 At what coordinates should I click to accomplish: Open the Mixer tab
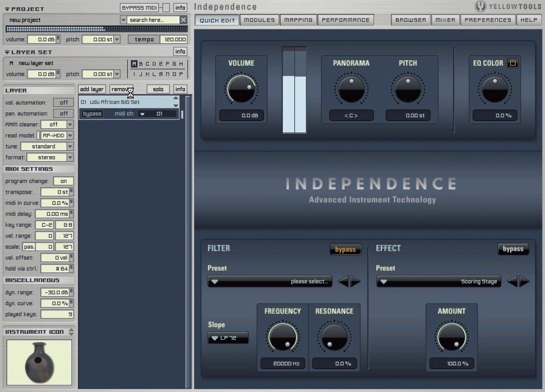pyautogui.click(x=445, y=20)
